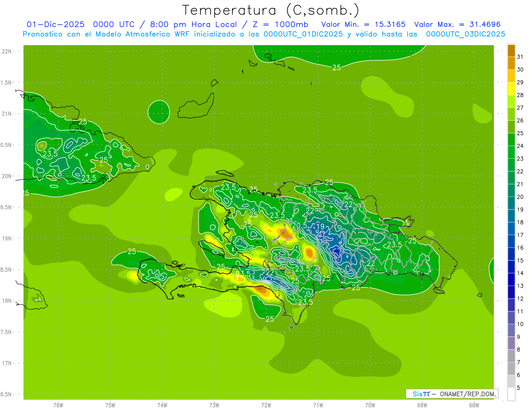Viewport: 532px width, 411px height.
Task: Click the "19" contour label on the map
Action: pyautogui.click(x=320, y=227)
